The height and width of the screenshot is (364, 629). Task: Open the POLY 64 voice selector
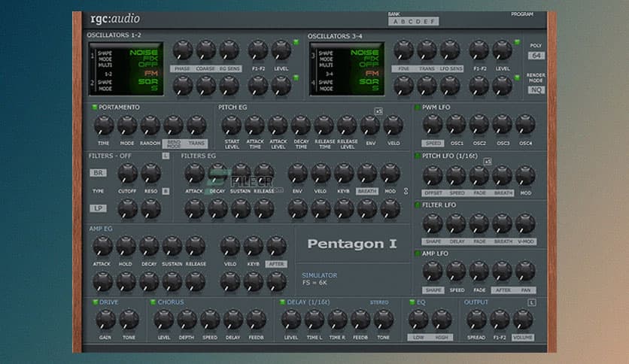[x=536, y=56]
